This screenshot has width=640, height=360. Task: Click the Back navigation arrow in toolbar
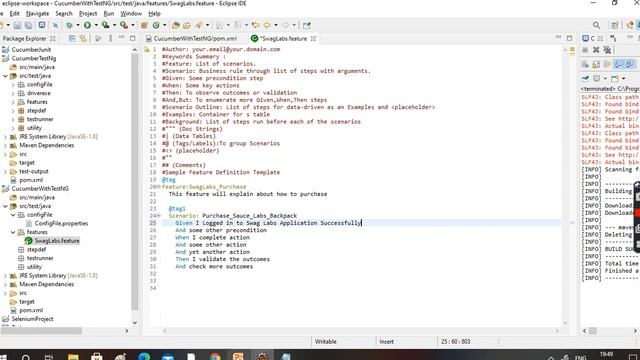(267, 25)
